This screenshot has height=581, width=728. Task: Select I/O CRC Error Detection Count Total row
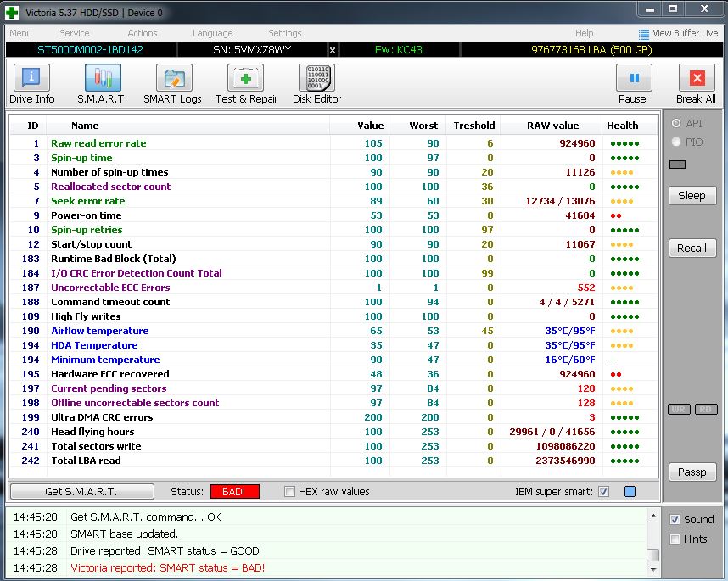[333, 273]
